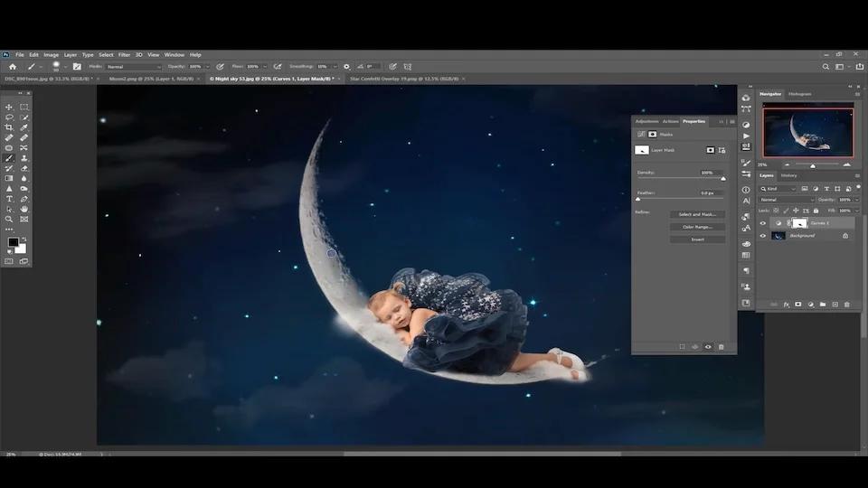Create a new layer via Layers panel icon
Viewport: 868px width, 488px height.
[835, 305]
